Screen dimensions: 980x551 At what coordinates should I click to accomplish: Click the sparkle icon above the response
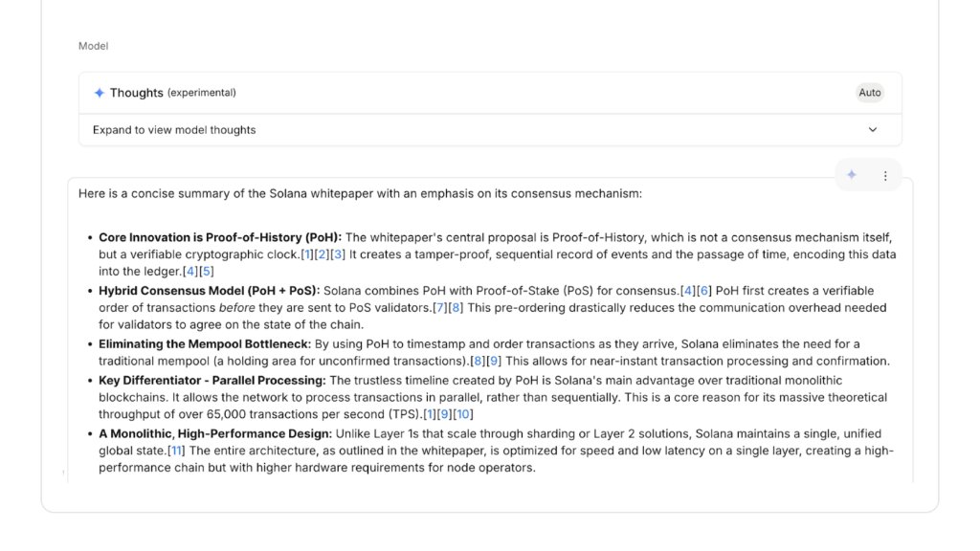click(x=851, y=175)
